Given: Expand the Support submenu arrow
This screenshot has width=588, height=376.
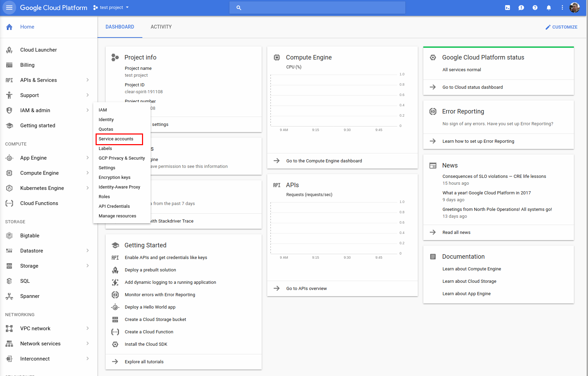Looking at the screenshot, I should tap(88, 95).
